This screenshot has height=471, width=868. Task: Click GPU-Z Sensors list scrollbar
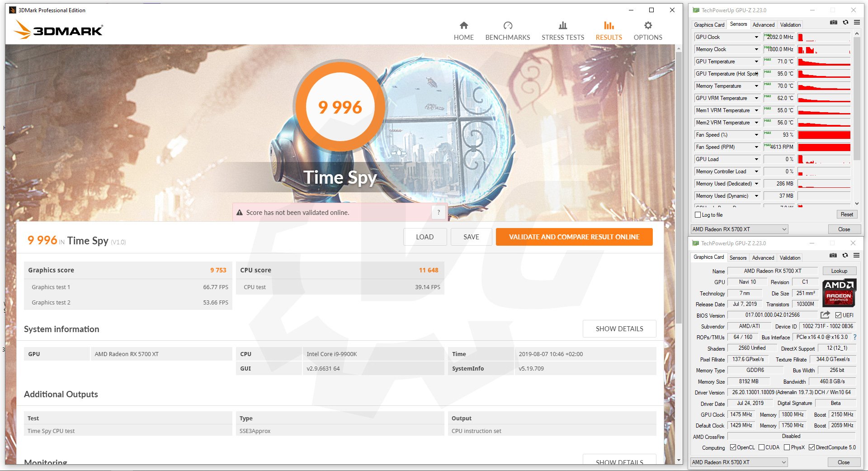point(857,100)
